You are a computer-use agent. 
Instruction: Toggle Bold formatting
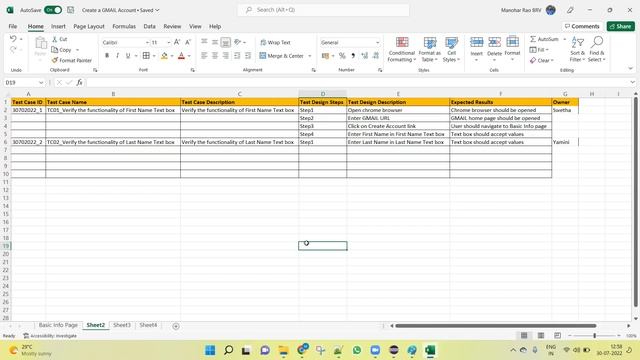click(x=107, y=56)
